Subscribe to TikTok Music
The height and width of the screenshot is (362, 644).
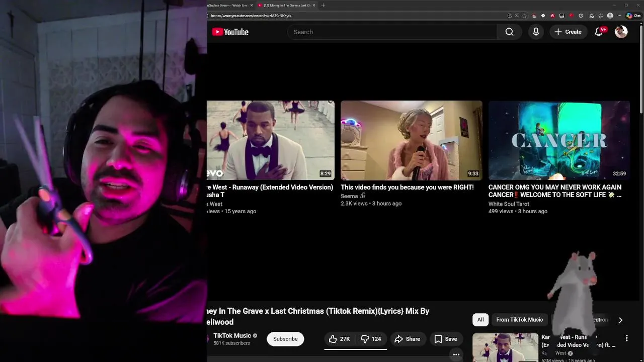(285, 339)
